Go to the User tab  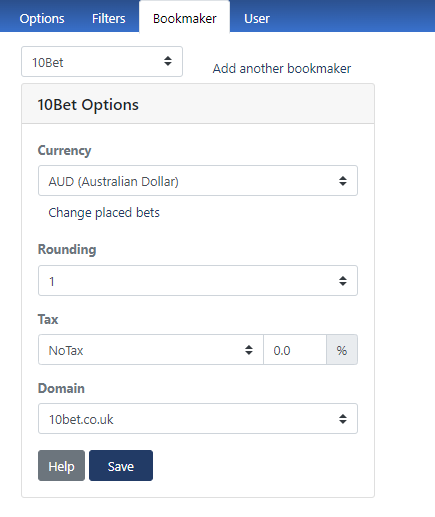pyautogui.click(x=257, y=18)
